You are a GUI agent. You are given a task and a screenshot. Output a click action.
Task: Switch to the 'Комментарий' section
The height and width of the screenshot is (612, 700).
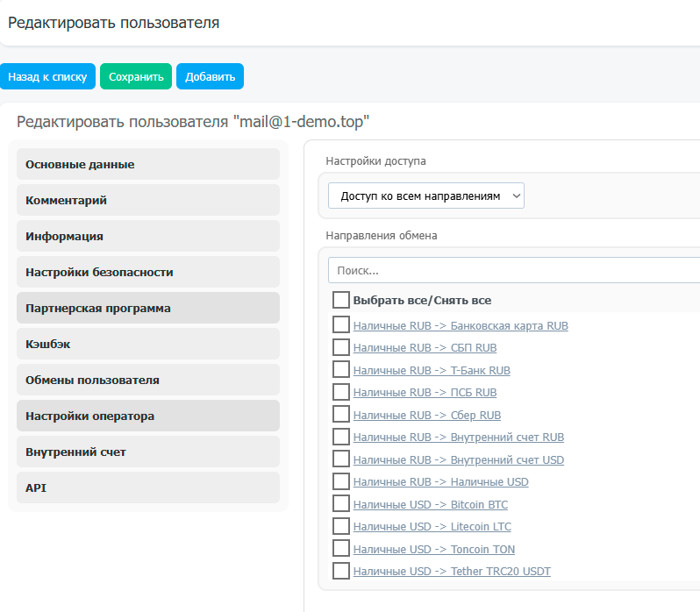pyautogui.click(x=147, y=200)
